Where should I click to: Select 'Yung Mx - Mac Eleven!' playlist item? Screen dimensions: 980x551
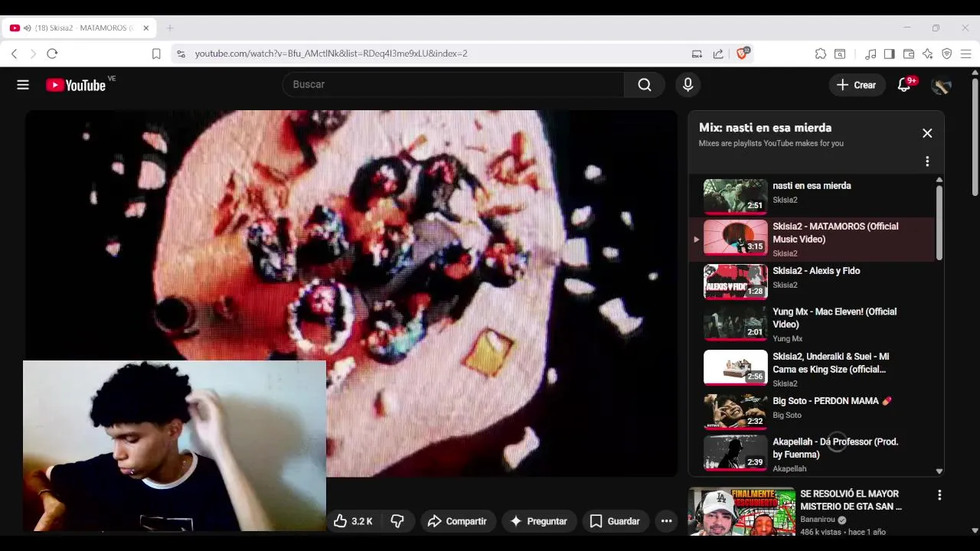[812, 324]
